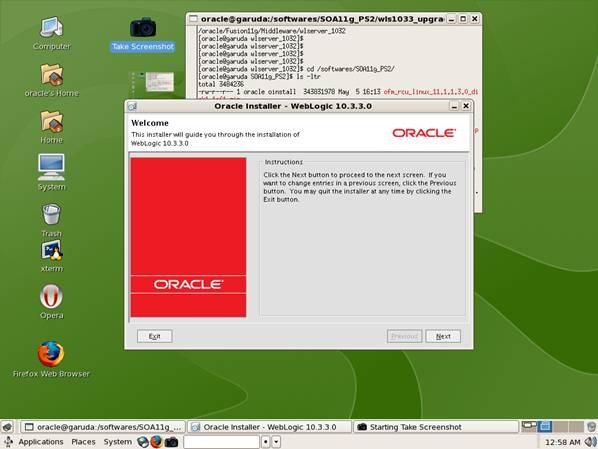This screenshot has width=598, height=449.
Task: Click the volume speaker icon in the panel
Action: [x=590, y=442]
